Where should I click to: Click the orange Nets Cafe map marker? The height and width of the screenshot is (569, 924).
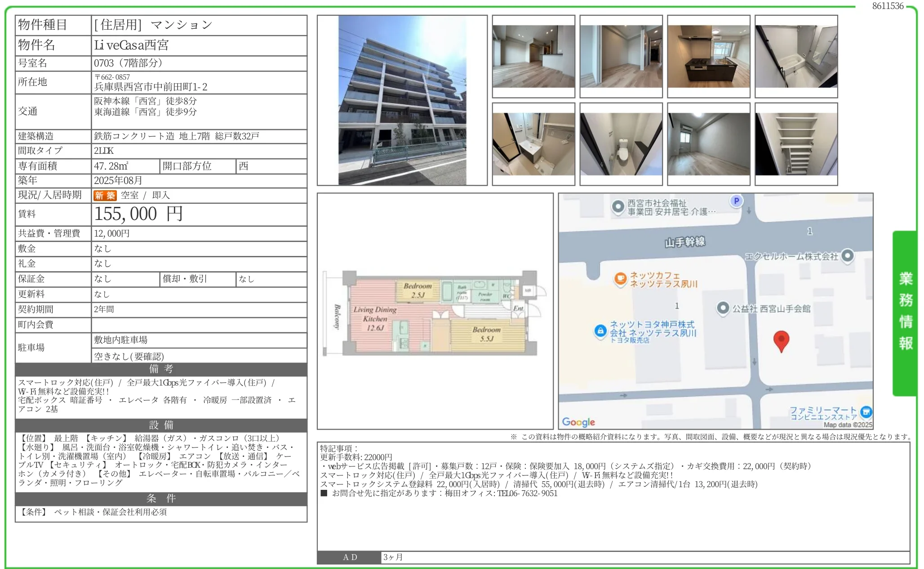coord(620,279)
